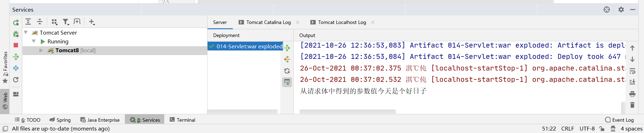
Task: Open the 6: TODO tool window
Action: click(27, 120)
